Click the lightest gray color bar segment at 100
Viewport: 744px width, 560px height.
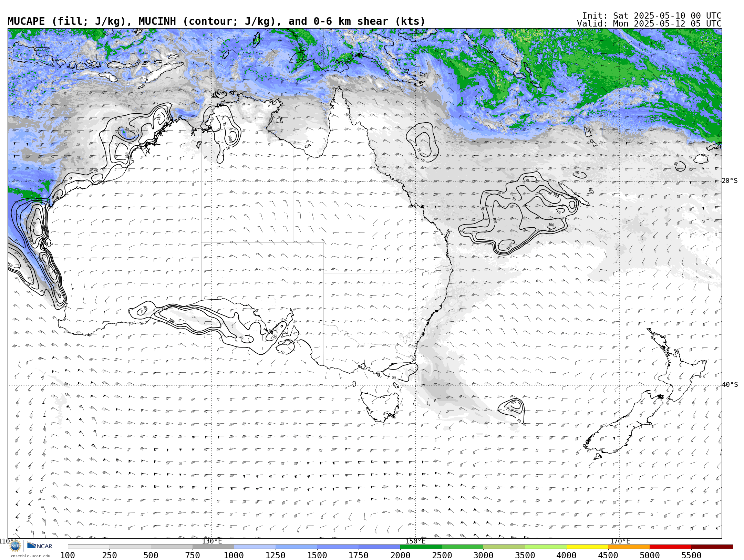click(x=89, y=547)
